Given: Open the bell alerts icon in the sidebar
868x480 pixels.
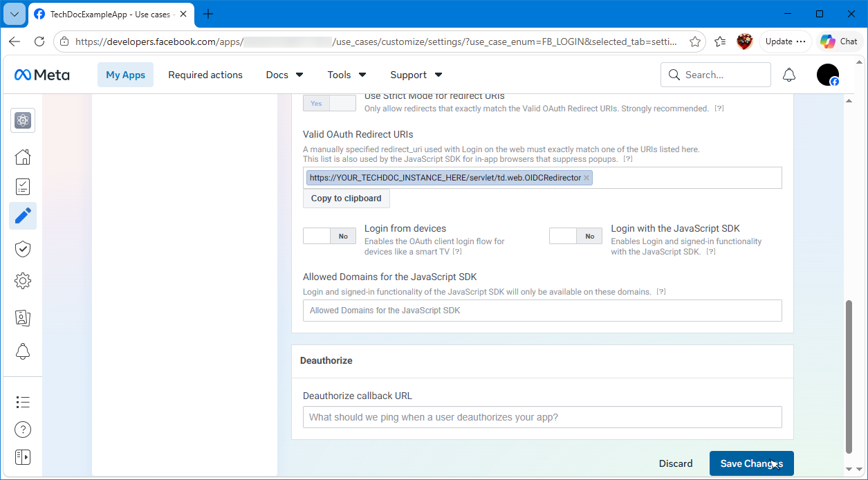Looking at the screenshot, I should click(x=23, y=351).
